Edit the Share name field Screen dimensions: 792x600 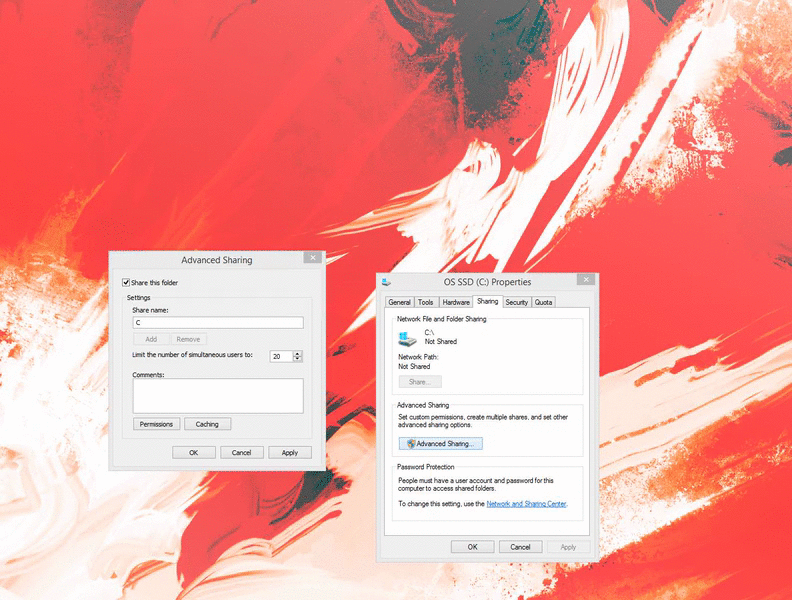(x=218, y=322)
